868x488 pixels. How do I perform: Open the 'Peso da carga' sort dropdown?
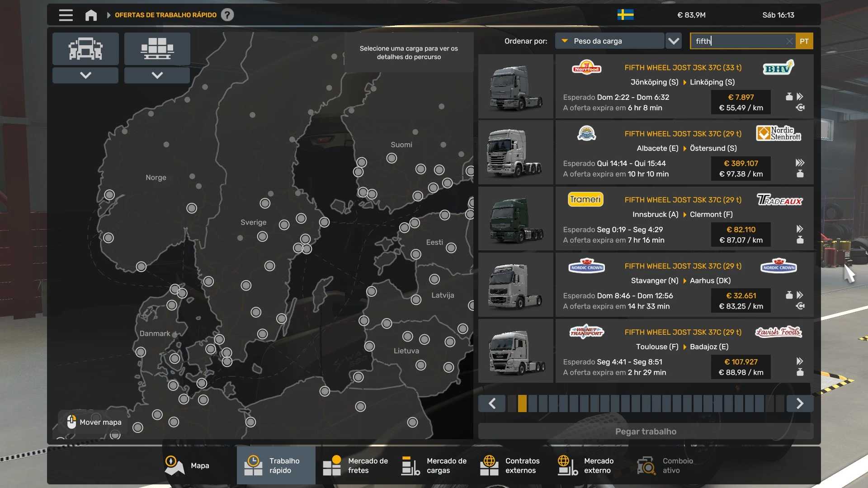pos(609,41)
